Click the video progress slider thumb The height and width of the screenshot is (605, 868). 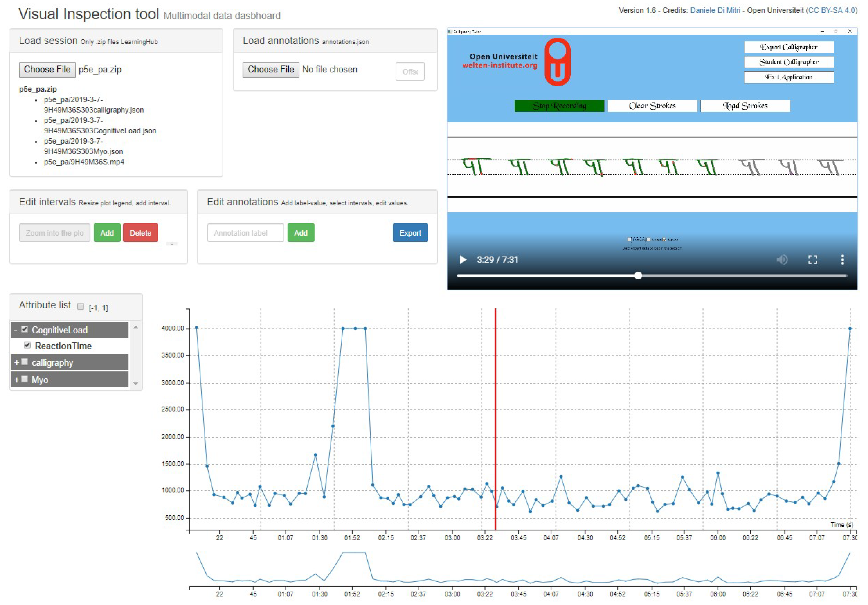coord(638,276)
